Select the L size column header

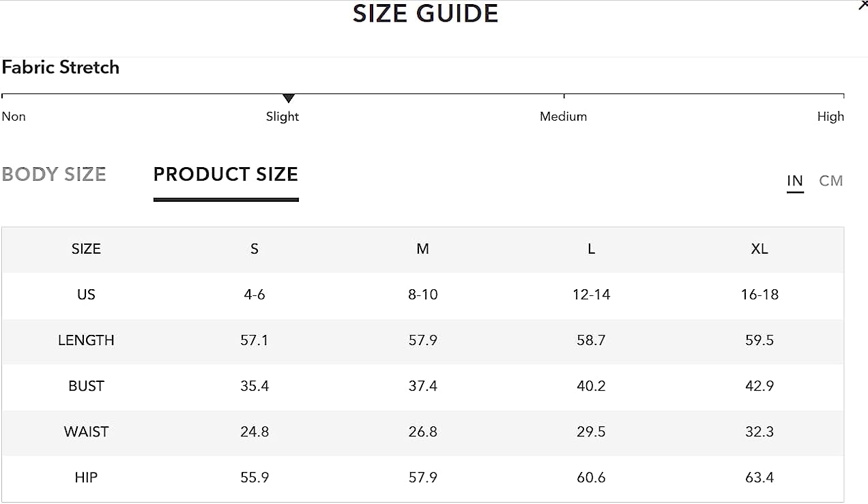591,249
